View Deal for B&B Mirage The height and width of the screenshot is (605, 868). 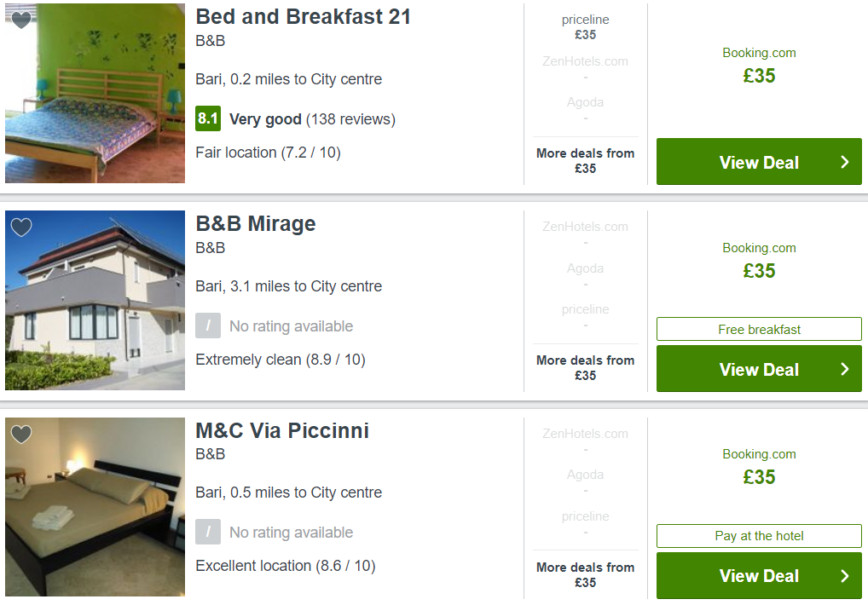click(x=759, y=369)
